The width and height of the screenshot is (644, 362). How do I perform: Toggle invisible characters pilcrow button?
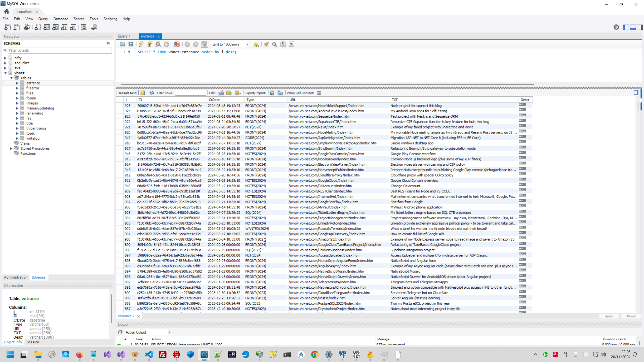point(283,44)
